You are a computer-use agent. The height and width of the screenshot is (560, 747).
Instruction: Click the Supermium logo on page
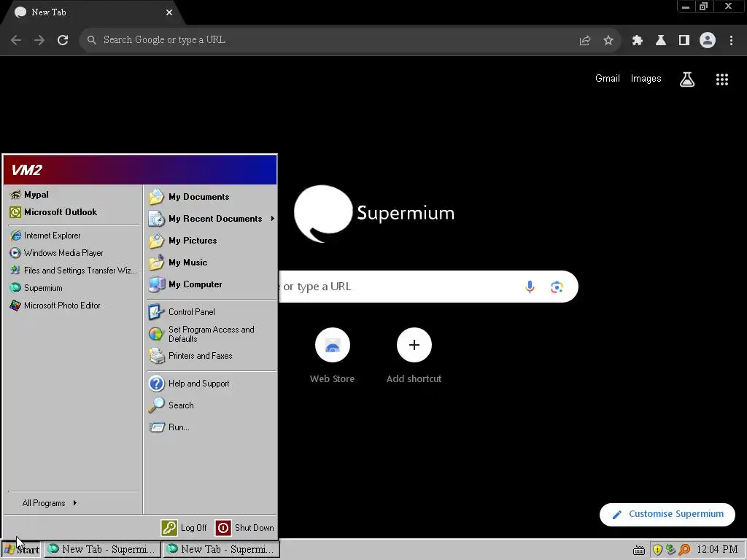point(374,214)
